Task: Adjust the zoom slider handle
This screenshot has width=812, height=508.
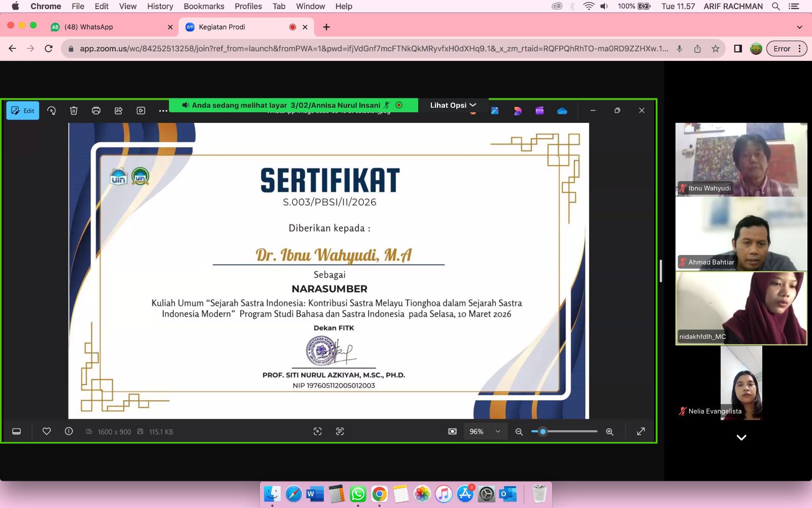Action: (543, 431)
